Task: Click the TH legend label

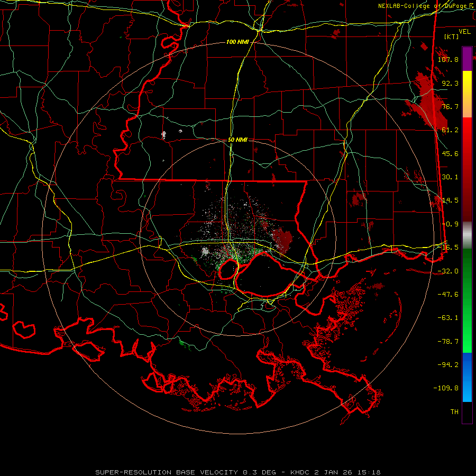Action: click(454, 412)
